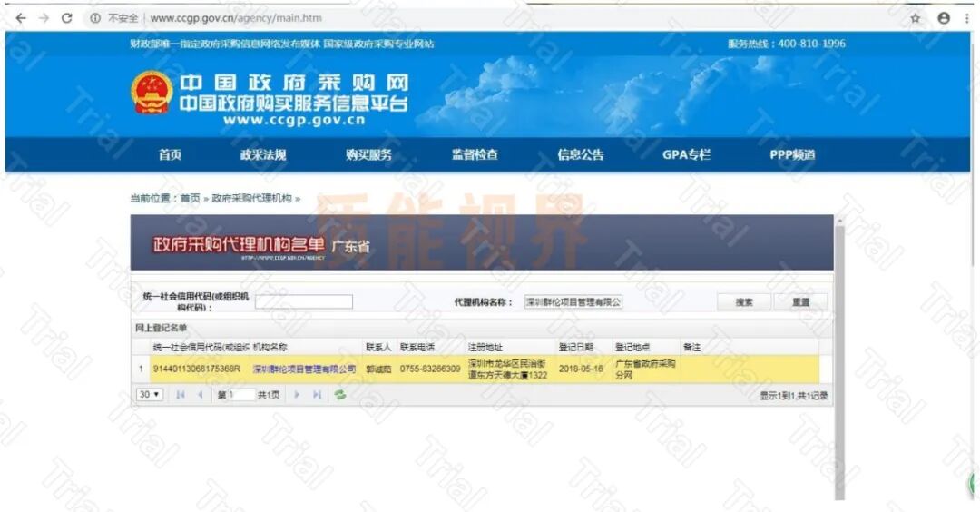The image size is (980, 512).
Task: Focus the 代理机构名称 input field
Action: pyautogui.click(x=573, y=302)
